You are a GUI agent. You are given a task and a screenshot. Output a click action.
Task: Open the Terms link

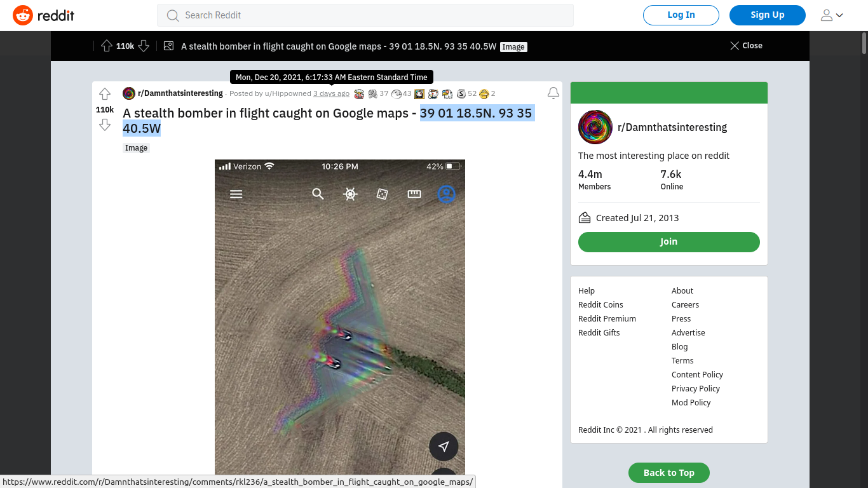point(682,361)
